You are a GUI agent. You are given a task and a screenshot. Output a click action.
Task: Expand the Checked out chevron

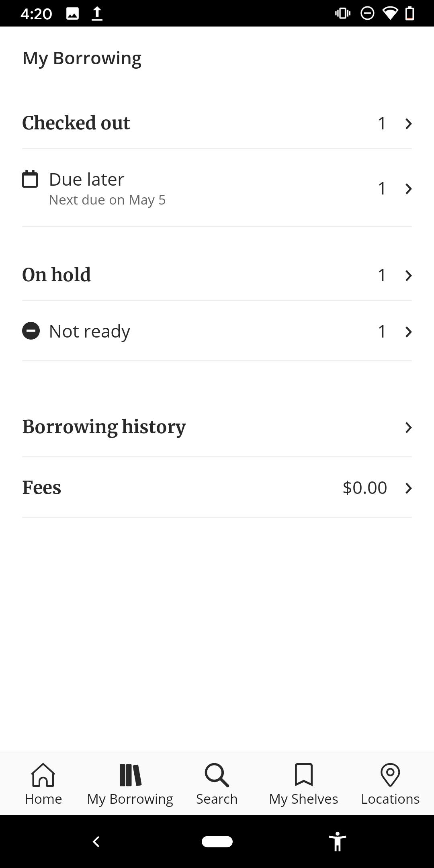408,123
